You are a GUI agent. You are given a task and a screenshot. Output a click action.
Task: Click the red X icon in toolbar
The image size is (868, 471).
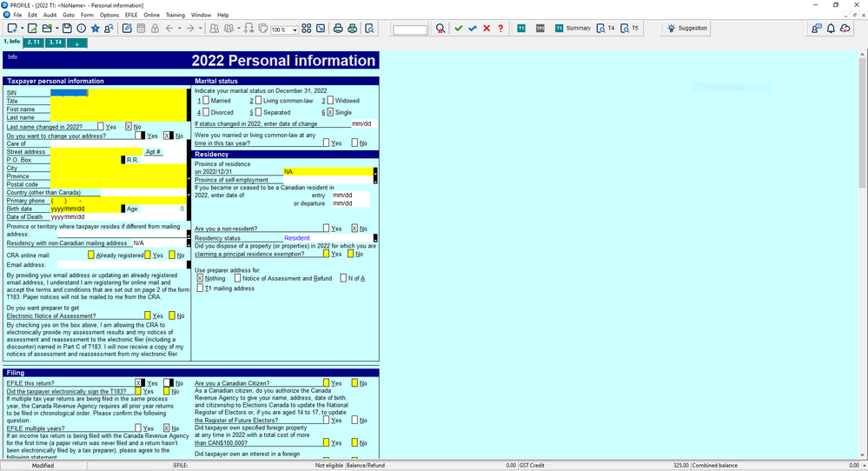(x=487, y=28)
